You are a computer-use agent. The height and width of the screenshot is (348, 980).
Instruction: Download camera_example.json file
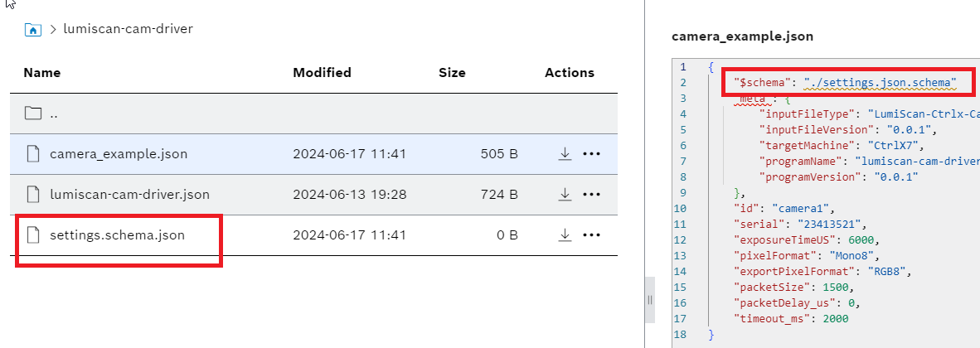coord(565,153)
